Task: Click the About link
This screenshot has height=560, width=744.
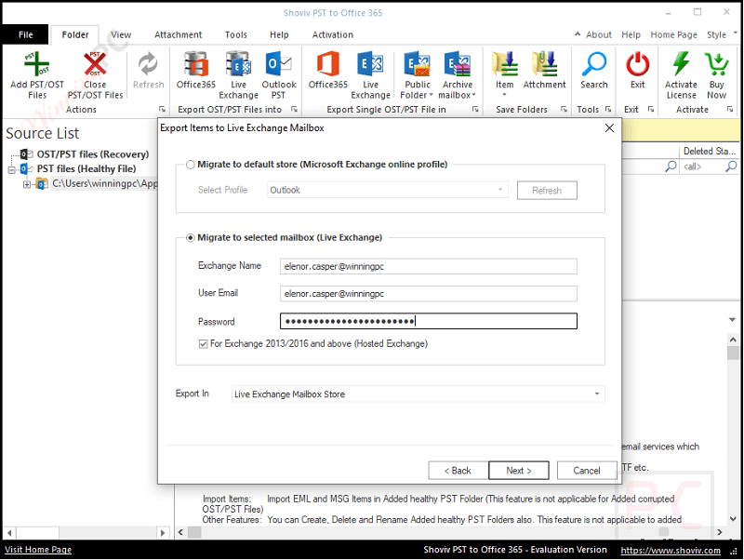Action: pos(598,34)
